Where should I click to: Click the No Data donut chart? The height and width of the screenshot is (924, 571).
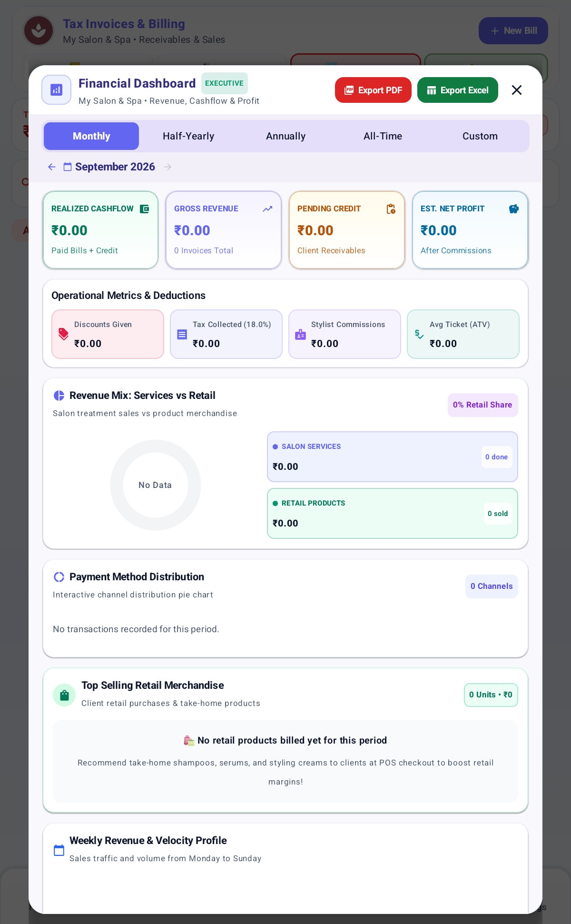(155, 485)
